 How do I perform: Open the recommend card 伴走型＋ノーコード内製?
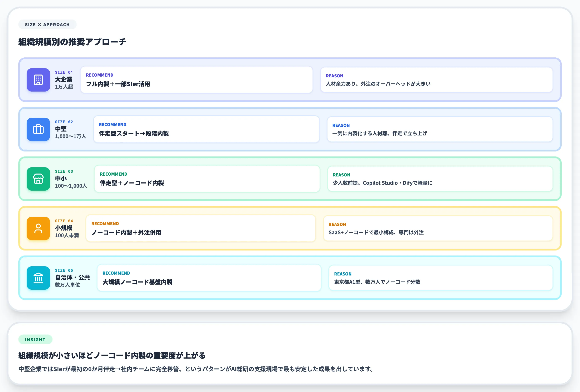pos(207,179)
